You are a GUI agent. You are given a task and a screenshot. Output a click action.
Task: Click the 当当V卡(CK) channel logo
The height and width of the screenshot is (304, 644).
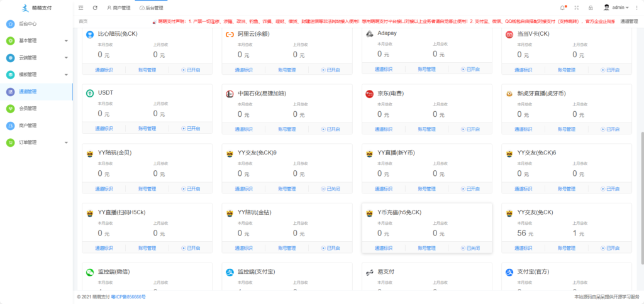[509, 35]
